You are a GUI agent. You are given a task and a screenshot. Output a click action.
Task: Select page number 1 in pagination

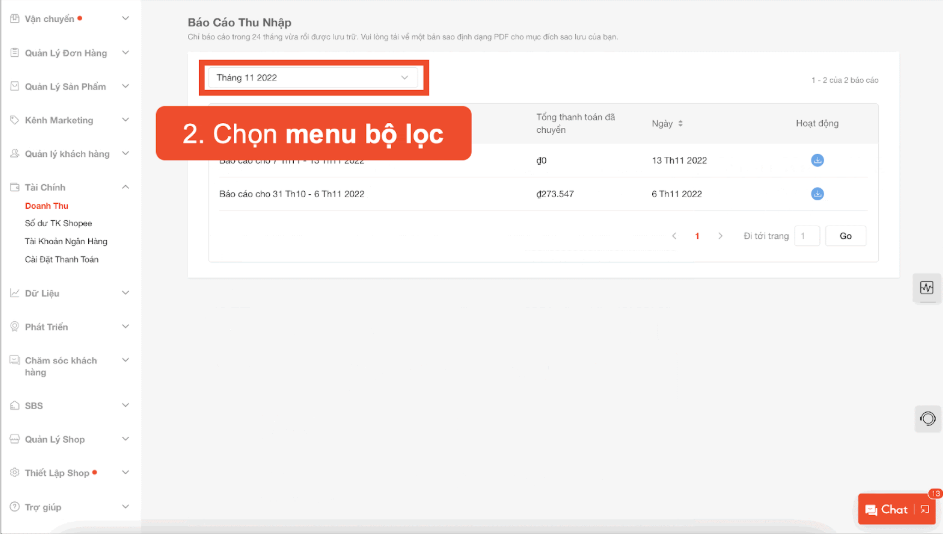pyautogui.click(x=697, y=236)
